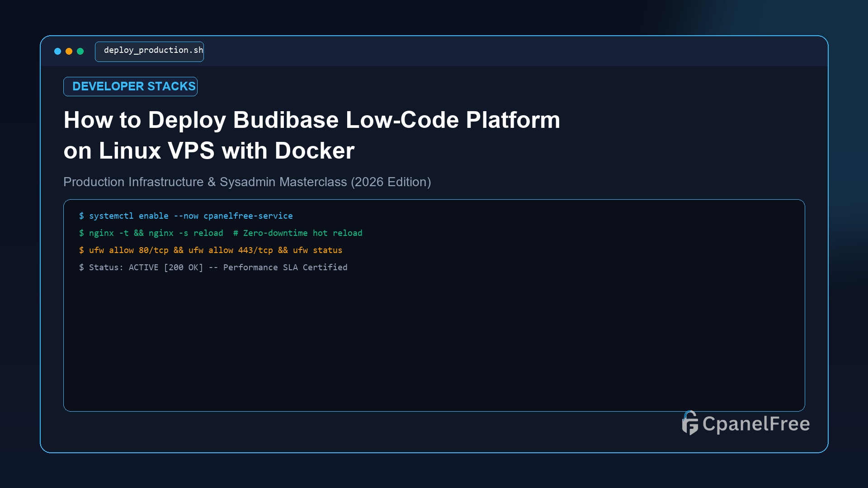This screenshot has width=868, height=488.
Task: Click the orange window dot
Action: pyautogui.click(x=69, y=52)
